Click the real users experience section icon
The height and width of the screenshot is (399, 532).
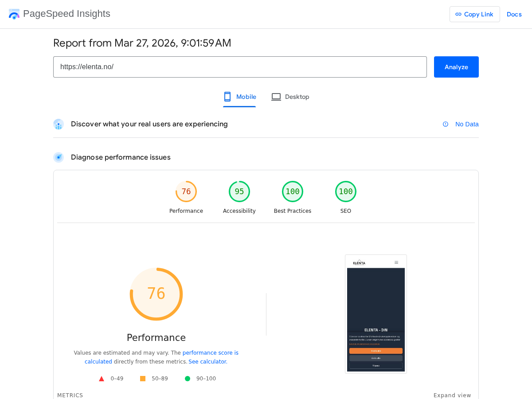(x=58, y=124)
